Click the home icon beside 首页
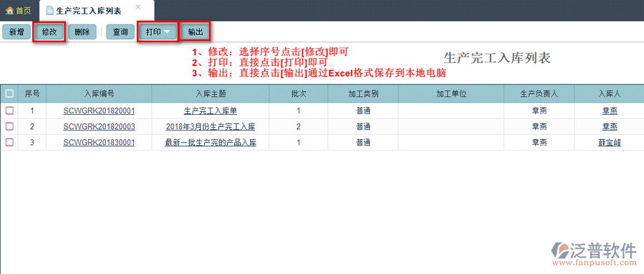644x274 pixels. tap(10, 11)
